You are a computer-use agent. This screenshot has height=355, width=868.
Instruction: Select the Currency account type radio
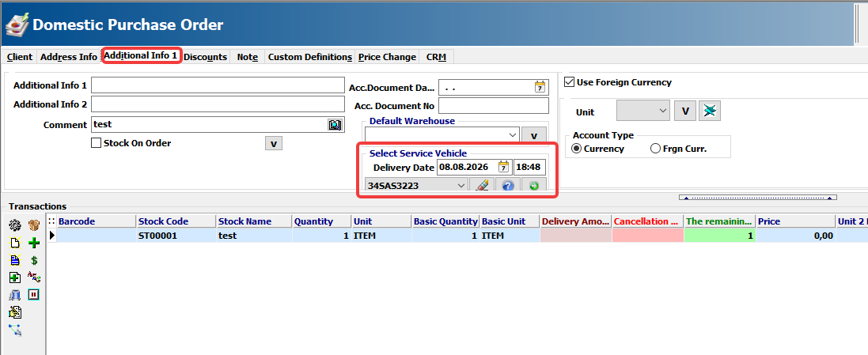(576, 149)
